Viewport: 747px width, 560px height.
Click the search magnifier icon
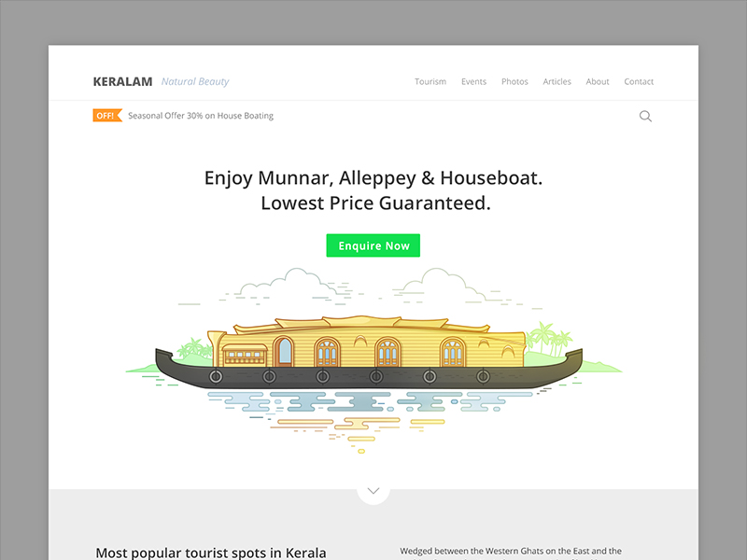(645, 117)
